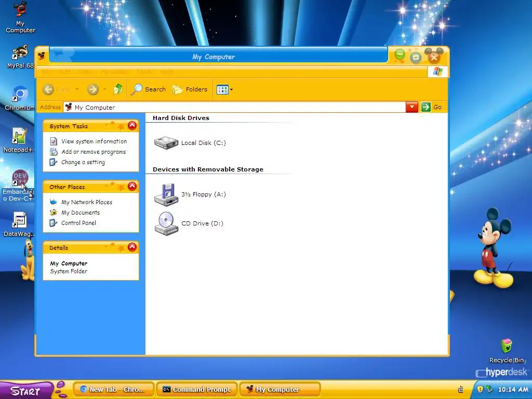Viewport: 532px width, 399px height.
Task: Click the Up folder toolbar icon
Action: click(x=118, y=89)
